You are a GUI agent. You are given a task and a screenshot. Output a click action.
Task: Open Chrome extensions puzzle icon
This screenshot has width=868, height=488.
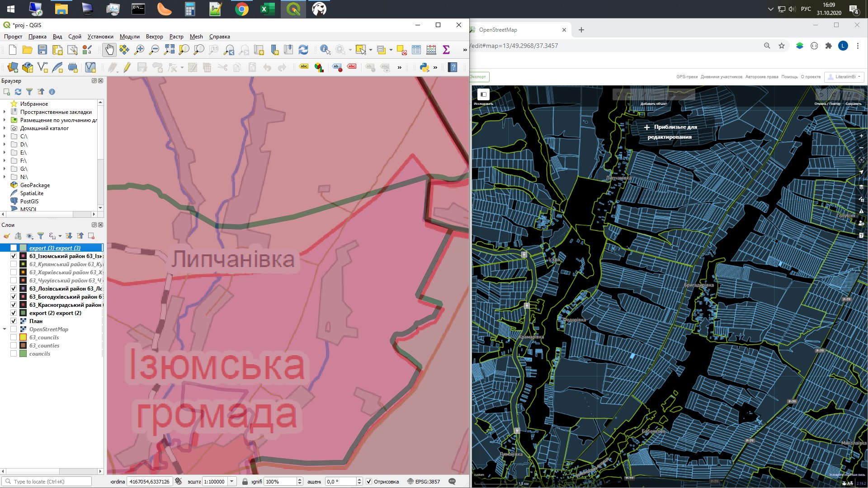click(828, 46)
